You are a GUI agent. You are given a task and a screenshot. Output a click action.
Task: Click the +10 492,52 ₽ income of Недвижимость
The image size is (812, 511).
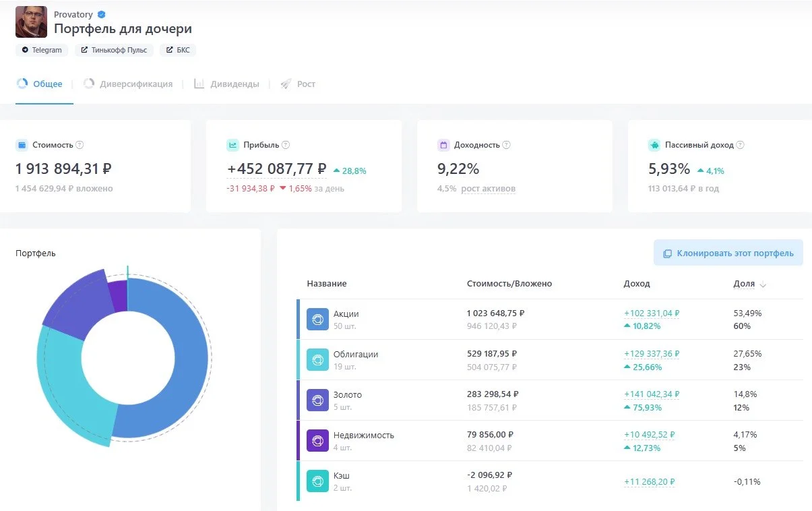coord(650,435)
